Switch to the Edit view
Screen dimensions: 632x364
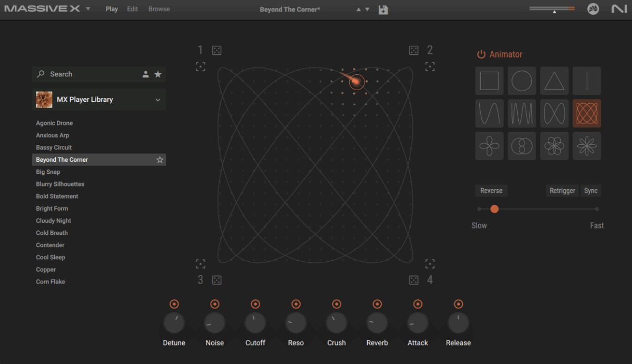132,8
